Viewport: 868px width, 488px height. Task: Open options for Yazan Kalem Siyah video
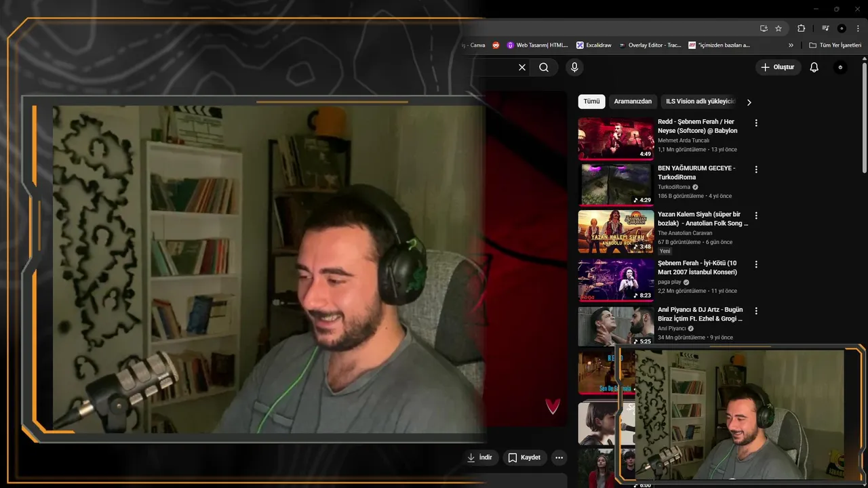tap(756, 215)
